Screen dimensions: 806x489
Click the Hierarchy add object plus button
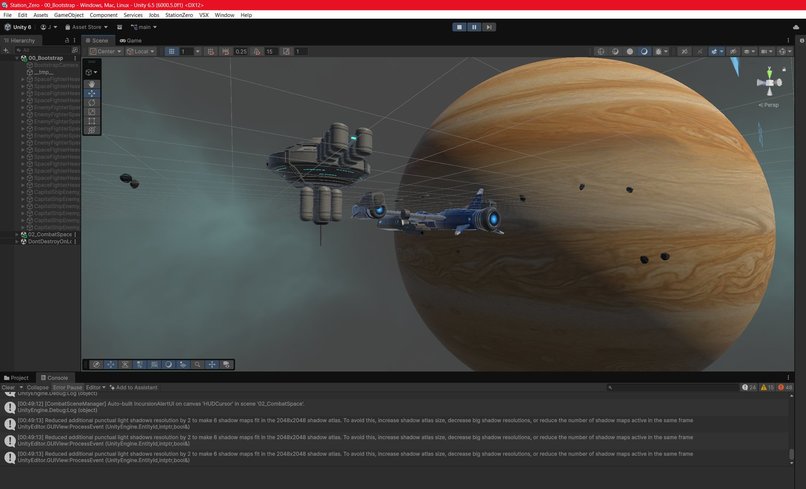pos(6,50)
